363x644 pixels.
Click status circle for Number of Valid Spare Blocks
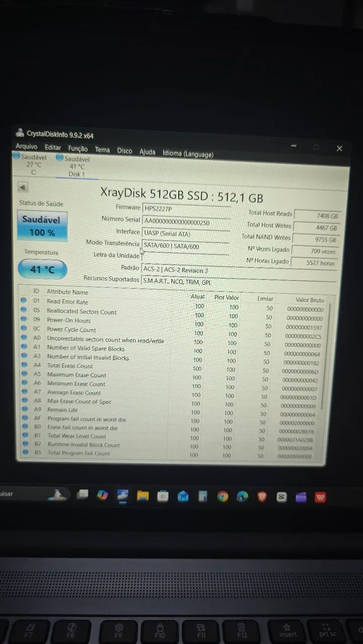(23, 347)
